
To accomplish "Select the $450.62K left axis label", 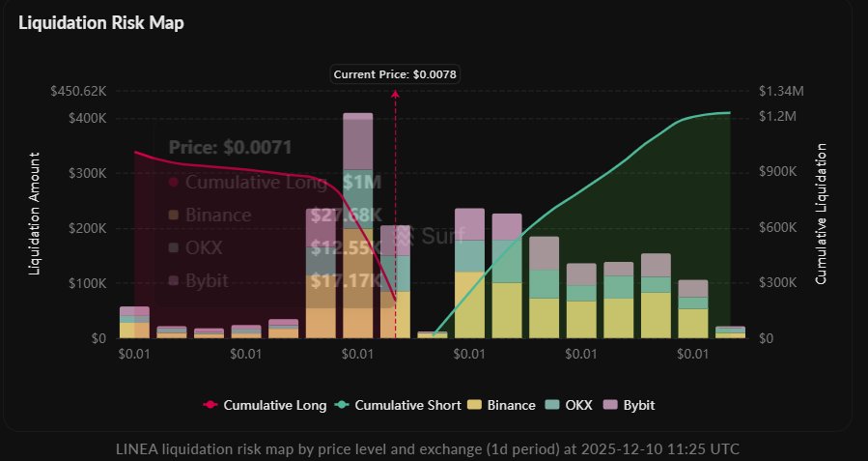I will pyautogui.click(x=78, y=91).
